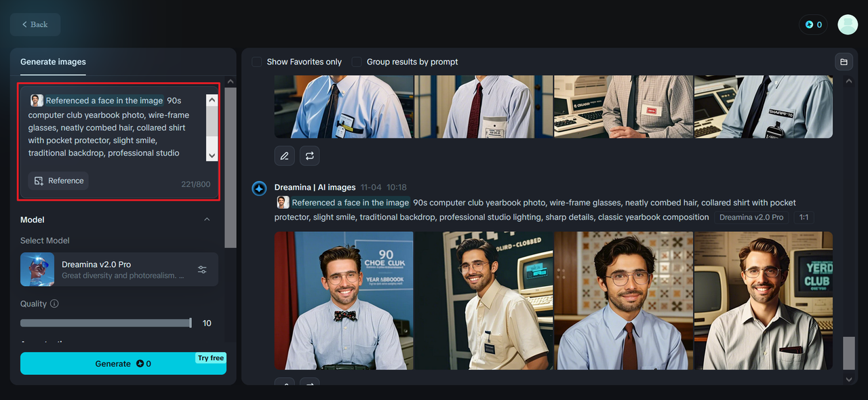Enable the Show Favorites only checkbox
The height and width of the screenshot is (400, 868).
coord(257,62)
